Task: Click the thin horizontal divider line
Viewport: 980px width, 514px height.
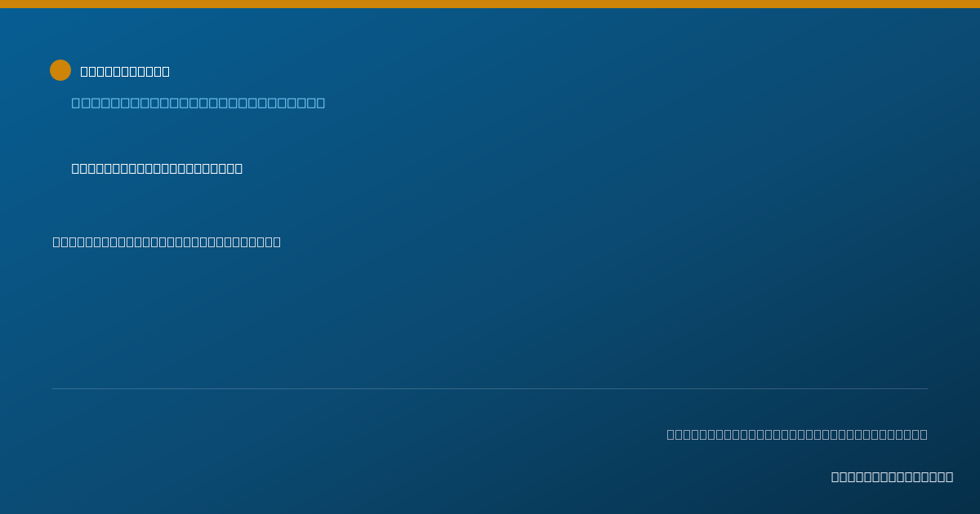Action: [x=490, y=388]
